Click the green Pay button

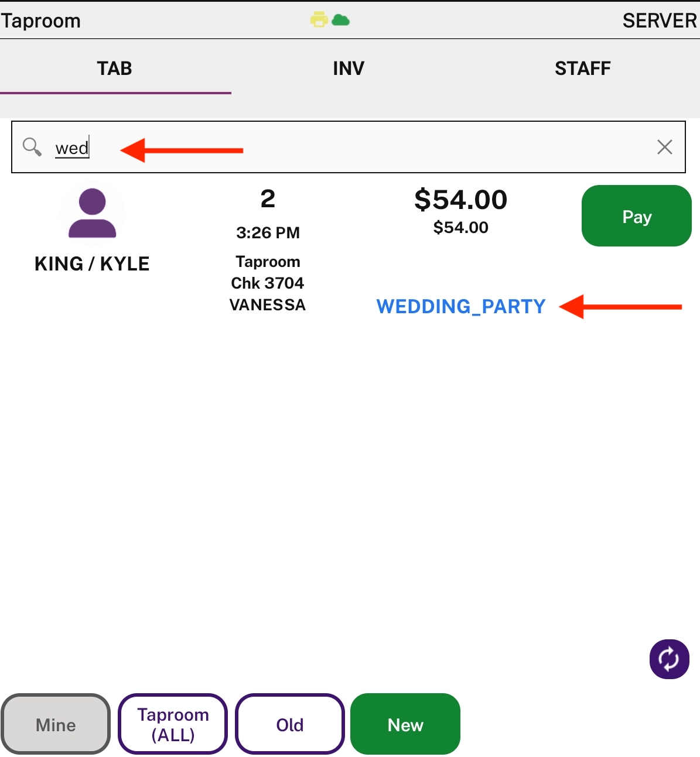tap(637, 216)
